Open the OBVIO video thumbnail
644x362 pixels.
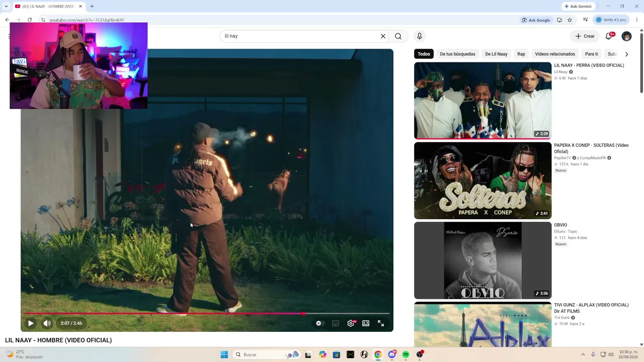[482, 260]
